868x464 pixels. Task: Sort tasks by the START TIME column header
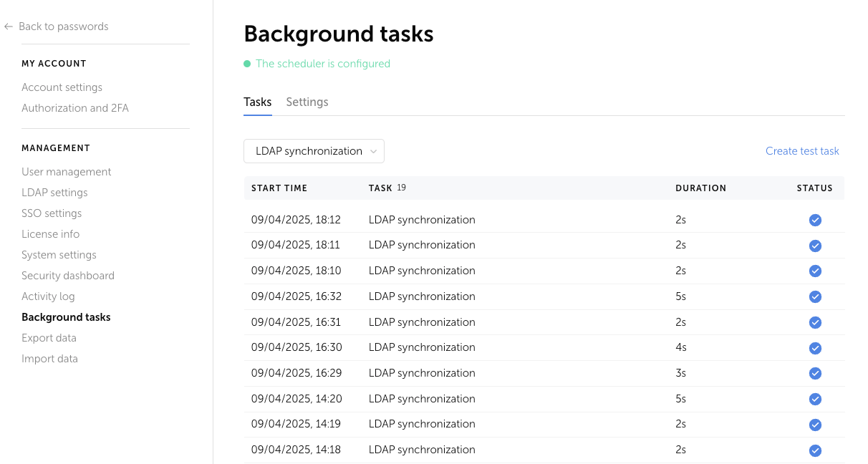pyautogui.click(x=279, y=188)
